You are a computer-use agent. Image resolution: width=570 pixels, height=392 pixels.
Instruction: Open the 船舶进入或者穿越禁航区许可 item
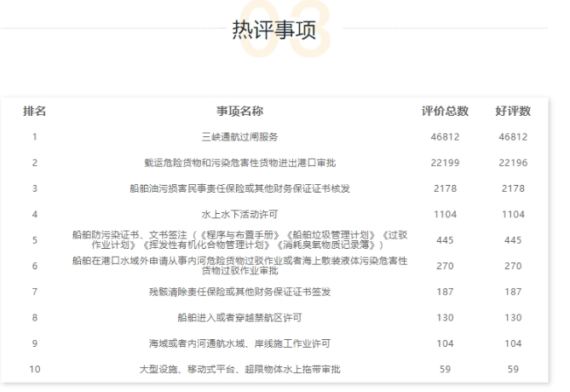point(239,317)
